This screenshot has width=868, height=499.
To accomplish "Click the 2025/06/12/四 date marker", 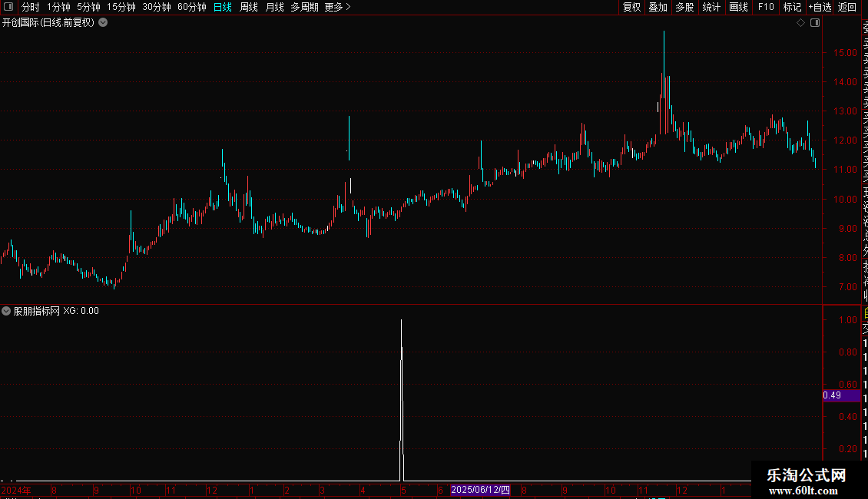I will [480, 490].
